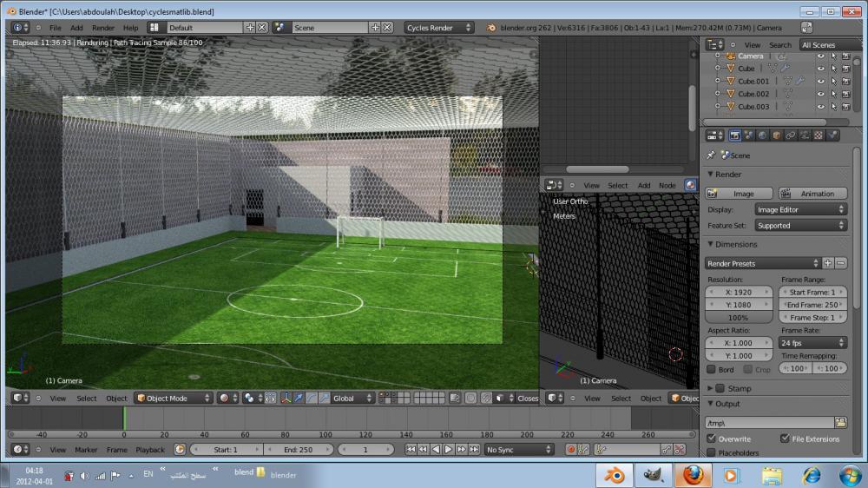Launch Firefox from the taskbar
Image resolution: width=868 pixels, height=488 pixels.
693,475
